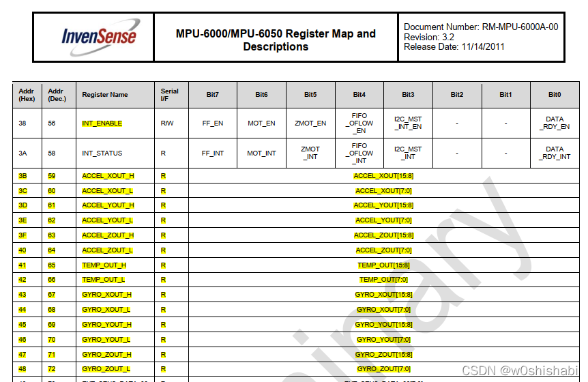Select the document title 'MPU-6000/MPU-6050 Register Map and Descriptions'
Screen dimensions: 588x382
point(276,40)
